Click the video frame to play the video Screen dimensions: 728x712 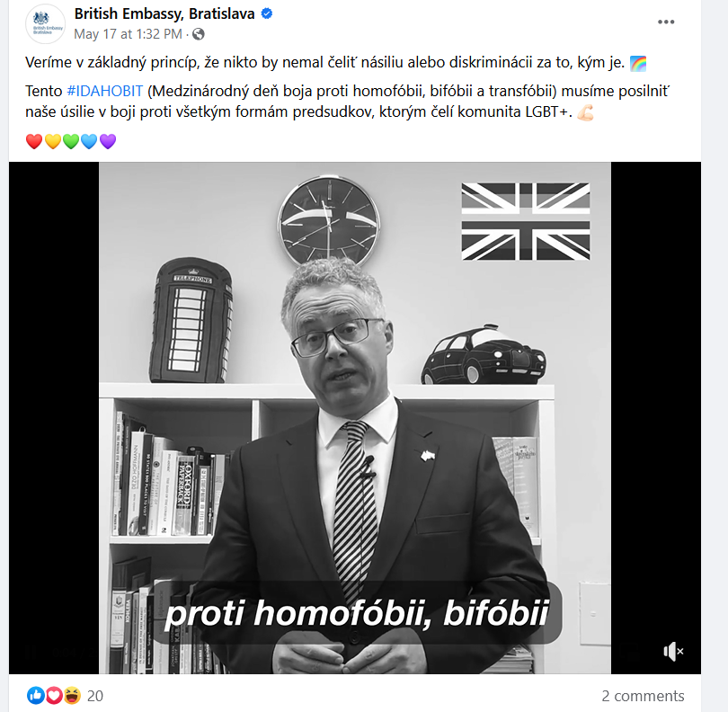pos(355,418)
